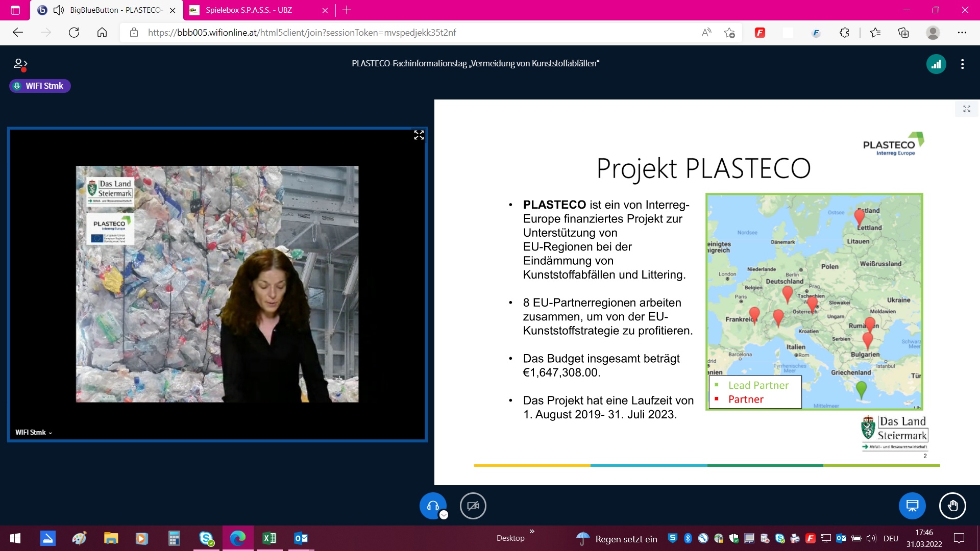Open clock and calendar flyout
Viewport: 980px width, 551px height.
(924, 538)
